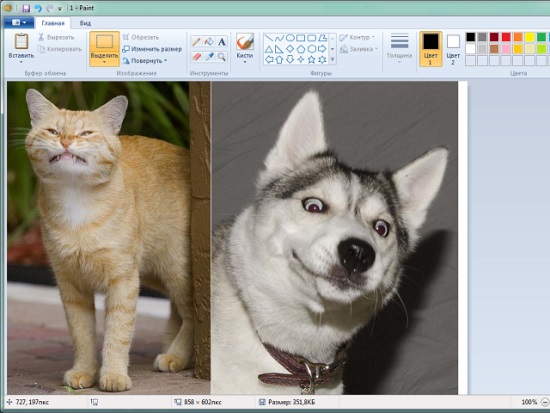550x413 pixels.
Task: Click the Undo arrow icon
Action: click(38, 8)
